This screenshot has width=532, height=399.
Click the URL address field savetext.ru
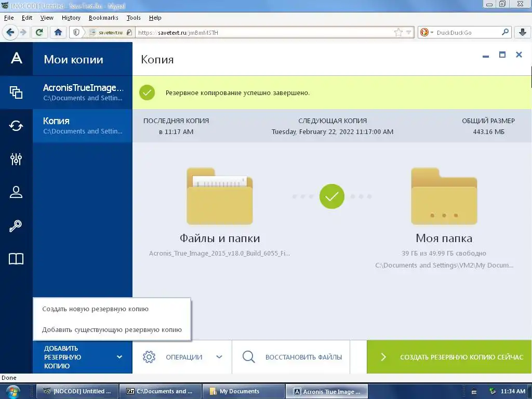point(264,33)
